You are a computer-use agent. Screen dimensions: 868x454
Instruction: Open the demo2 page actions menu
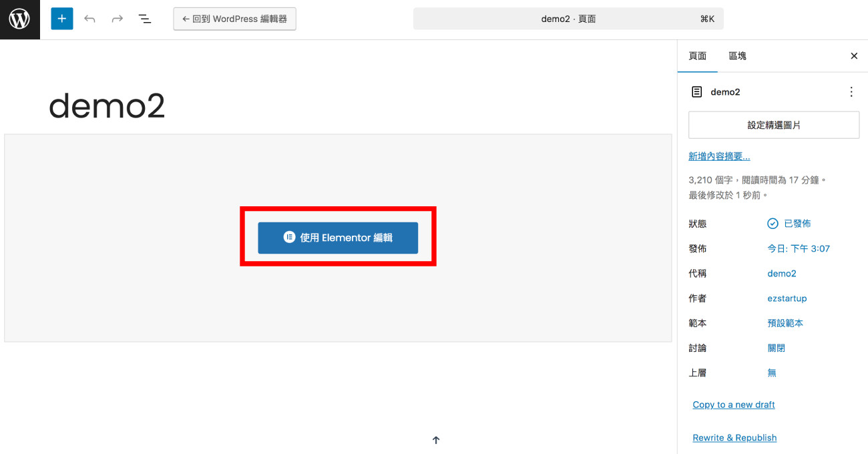[851, 92]
